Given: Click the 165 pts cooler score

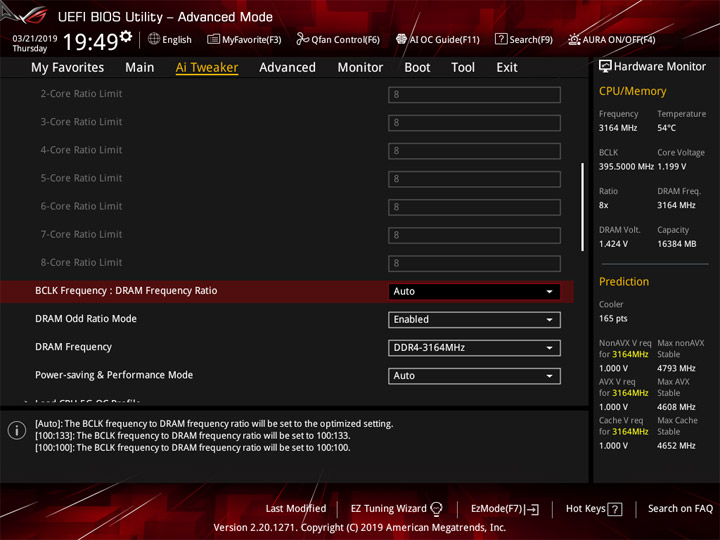Looking at the screenshot, I should [613, 319].
